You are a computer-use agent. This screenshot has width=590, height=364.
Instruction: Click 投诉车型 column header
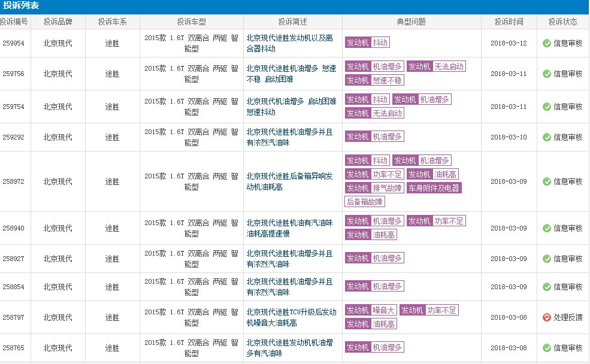click(191, 22)
